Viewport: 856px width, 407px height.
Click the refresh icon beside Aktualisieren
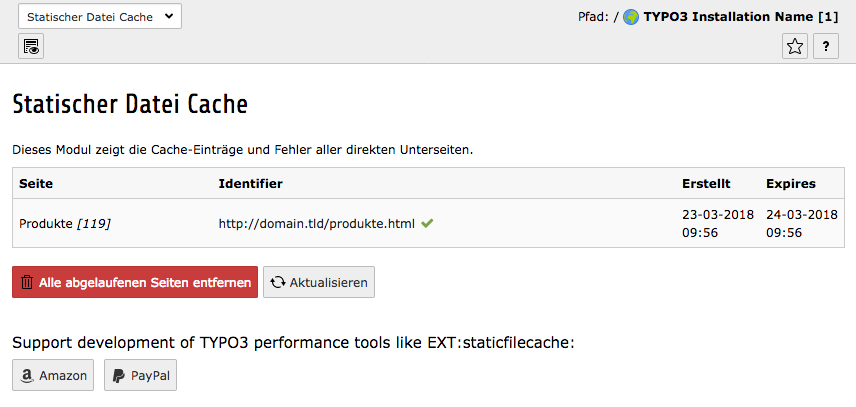278,283
